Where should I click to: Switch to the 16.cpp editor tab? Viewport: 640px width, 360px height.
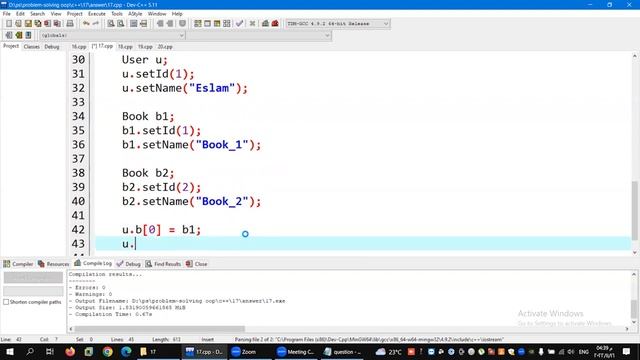point(79,47)
